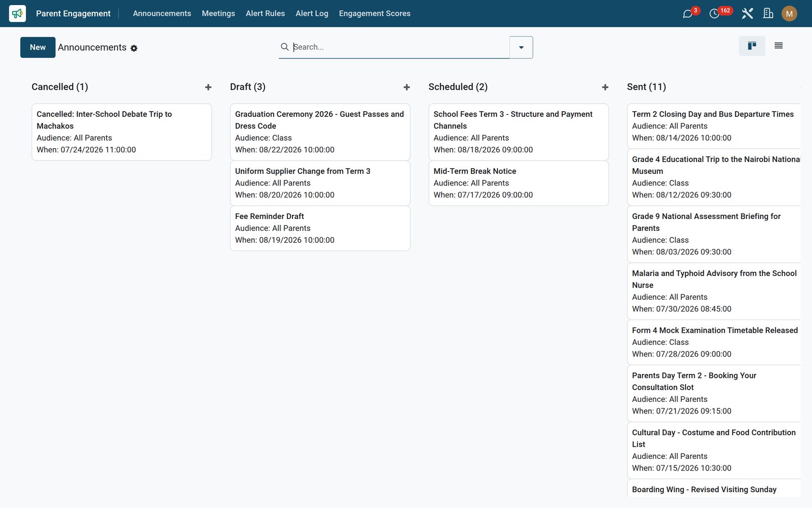Click the Cancelled (1) column header
The height and width of the screenshot is (508, 812).
coord(60,87)
